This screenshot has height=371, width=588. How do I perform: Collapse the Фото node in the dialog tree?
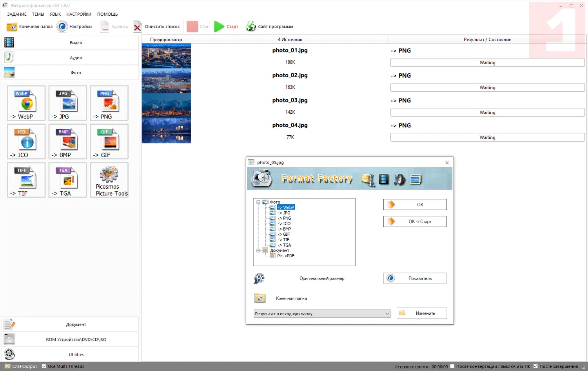(258, 202)
